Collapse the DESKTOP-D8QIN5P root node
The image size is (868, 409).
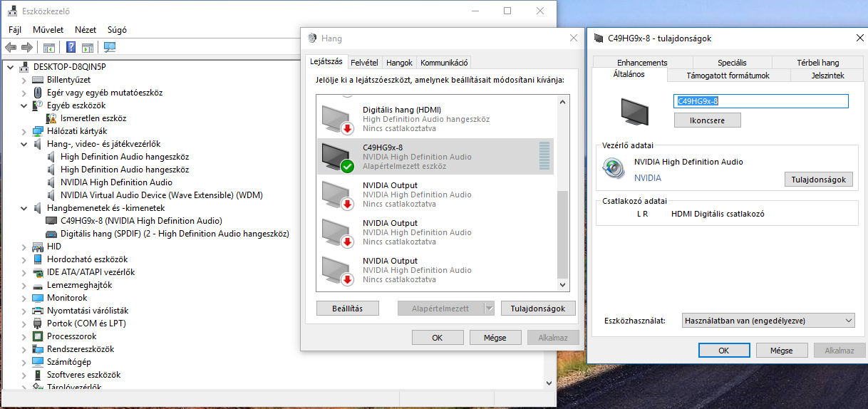tap(10, 67)
